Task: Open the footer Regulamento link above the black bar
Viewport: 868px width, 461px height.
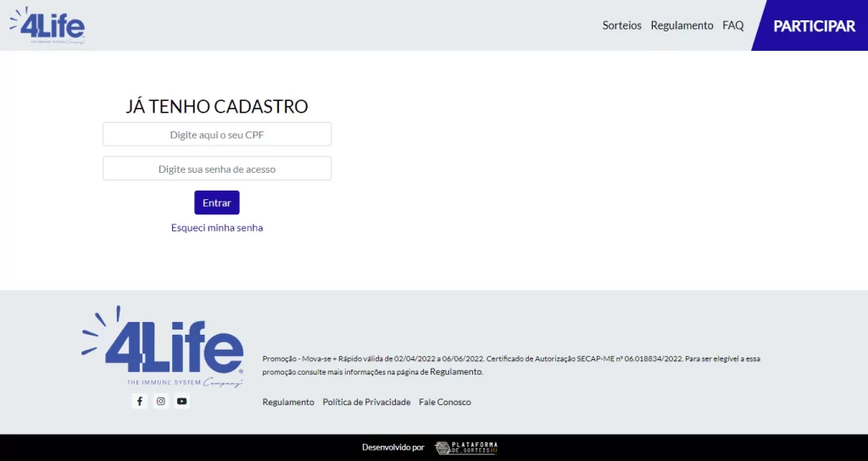Action: tap(288, 402)
